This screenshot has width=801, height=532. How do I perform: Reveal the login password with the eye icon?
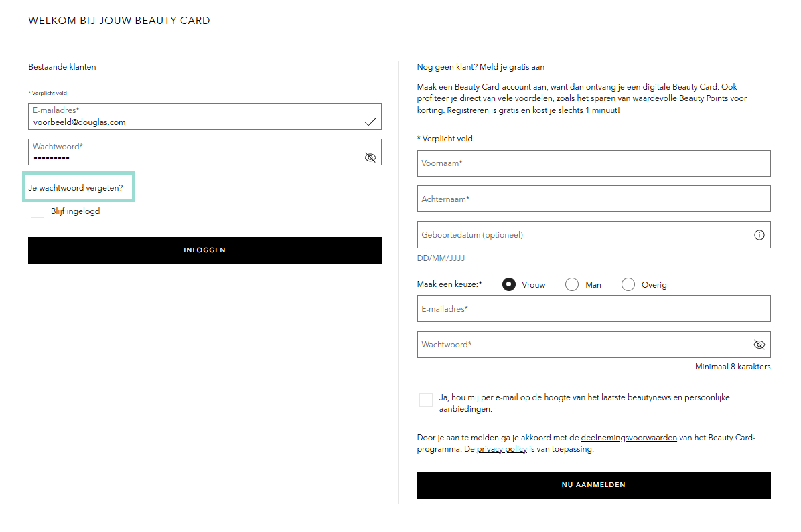click(x=370, y=157)
